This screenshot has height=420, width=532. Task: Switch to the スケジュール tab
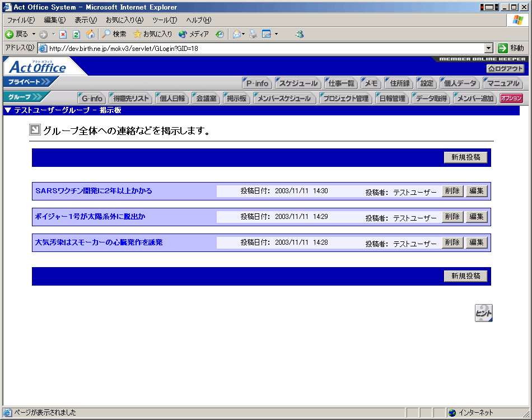click(x=298, y=83)
